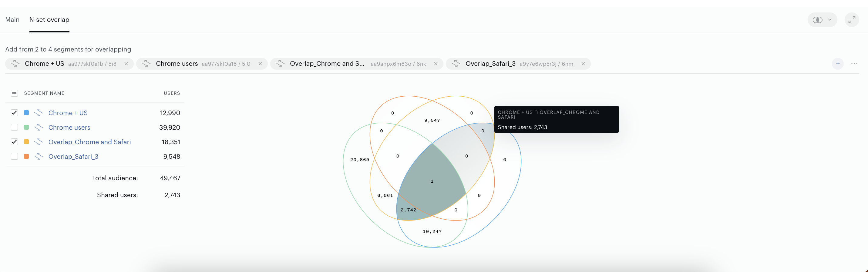Click orange swatch for Overlap_Safari_3

click(26, 156)
